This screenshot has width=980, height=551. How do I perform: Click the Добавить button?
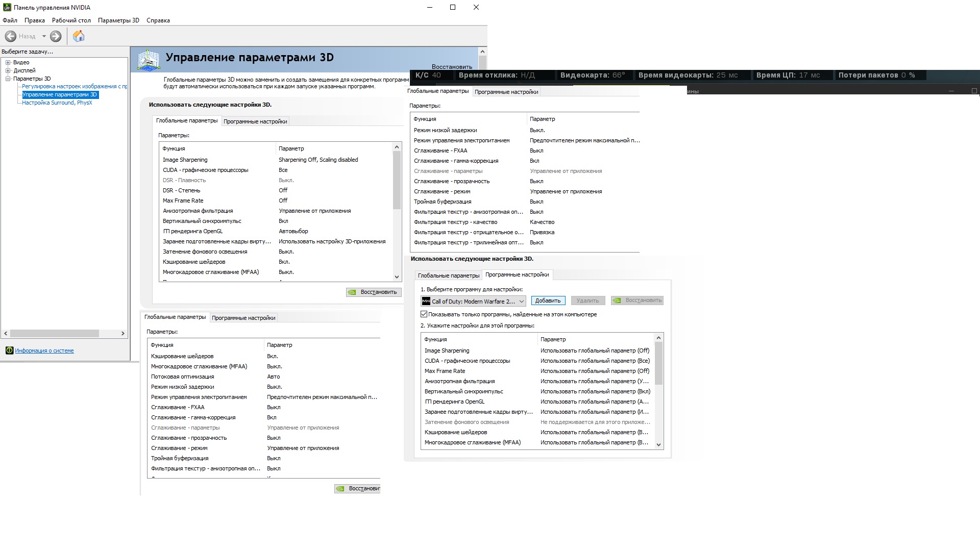click(x=548, y=300)
